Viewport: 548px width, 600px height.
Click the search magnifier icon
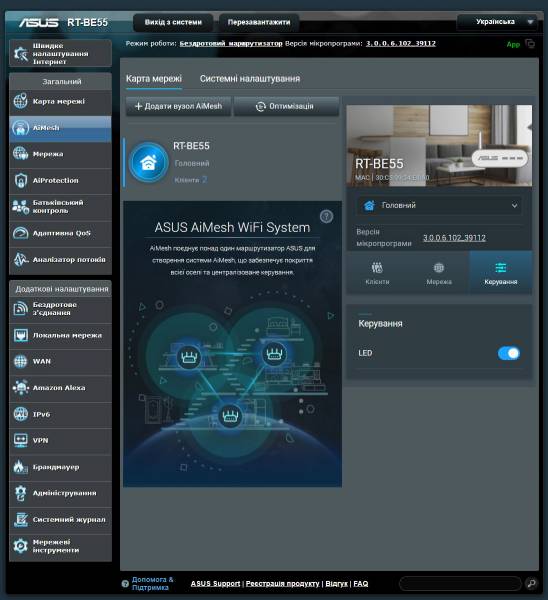[531, 583]
